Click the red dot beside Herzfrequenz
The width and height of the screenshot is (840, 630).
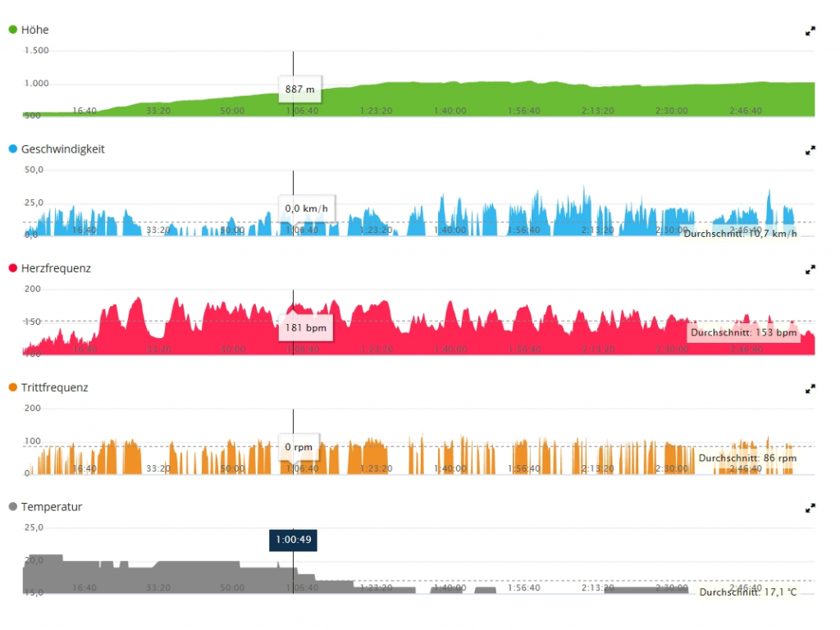point(13,268)
